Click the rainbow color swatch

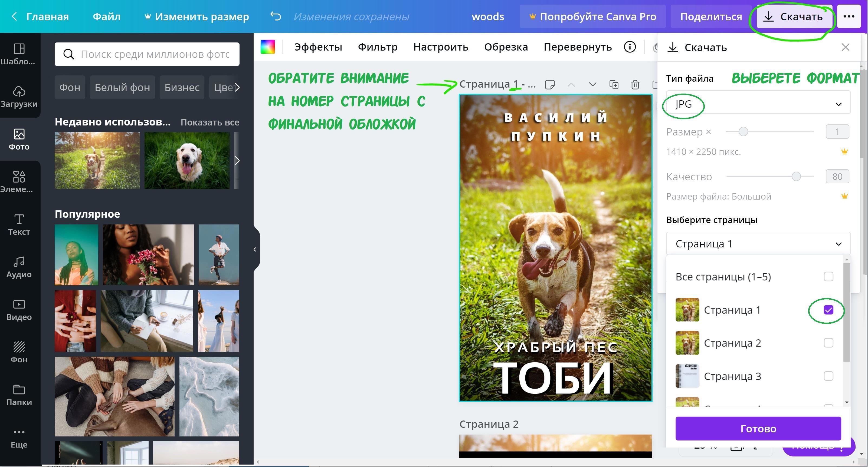(267, 47)
